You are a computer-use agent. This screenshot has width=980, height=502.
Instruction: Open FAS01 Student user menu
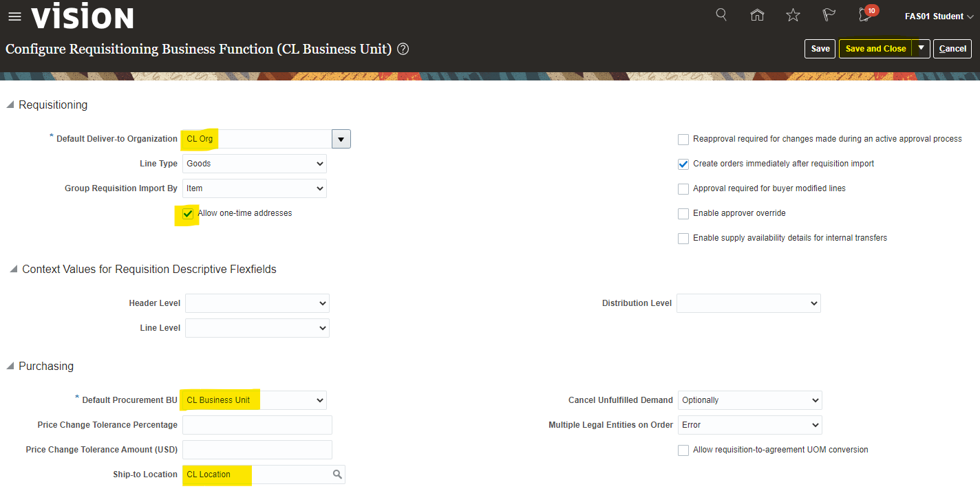click(939, 17)
